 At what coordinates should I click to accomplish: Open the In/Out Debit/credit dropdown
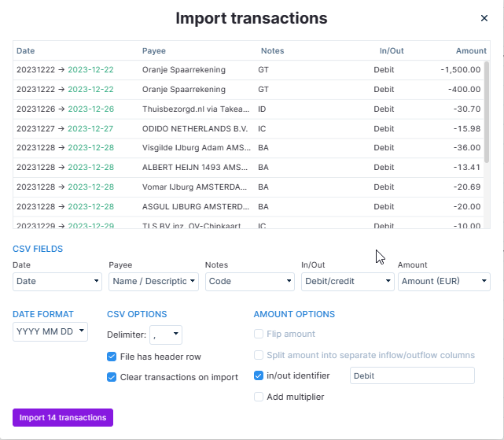point(347,281)
